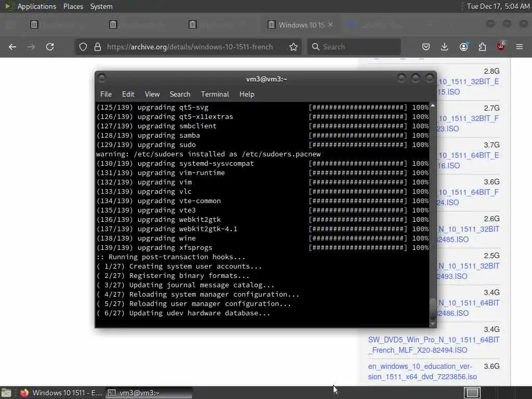Open the terminal Search menu
This screenshot has height=399, width=532.
(180, 95)
